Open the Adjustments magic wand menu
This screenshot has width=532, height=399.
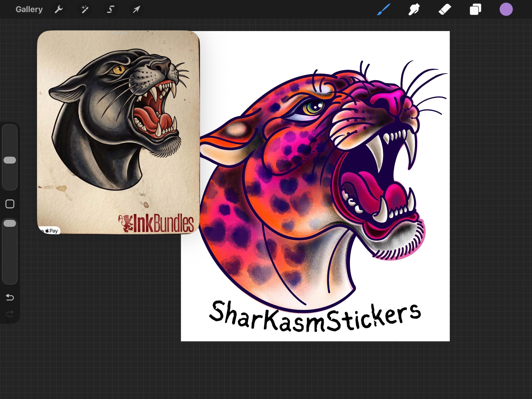click(x=85, y=10)
